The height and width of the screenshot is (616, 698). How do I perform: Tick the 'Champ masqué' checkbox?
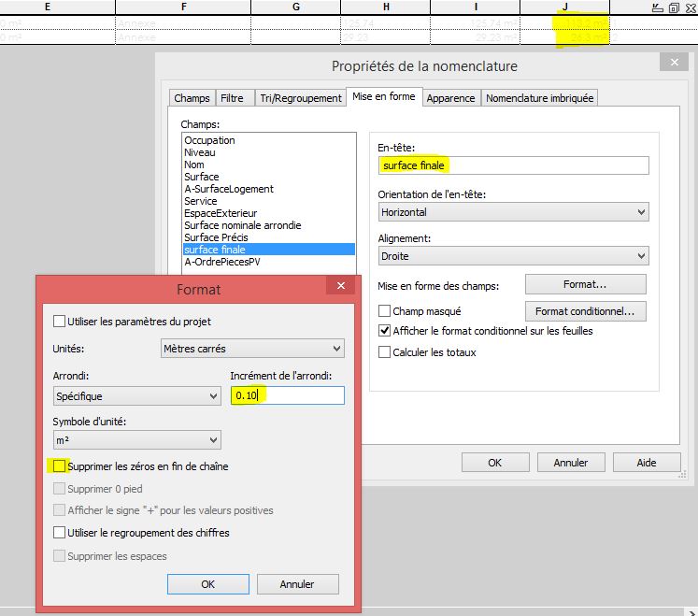[384, 311]
